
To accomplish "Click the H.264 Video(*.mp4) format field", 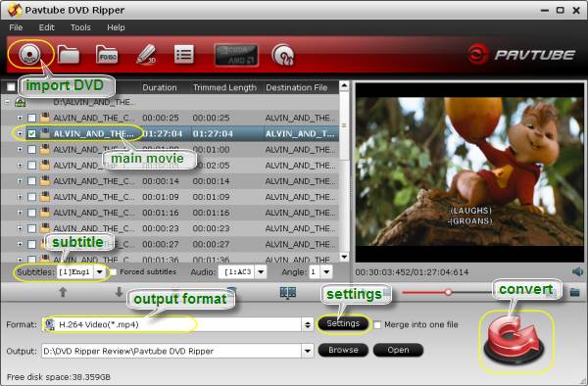I will pyautogui.click(x=171, y=324).
